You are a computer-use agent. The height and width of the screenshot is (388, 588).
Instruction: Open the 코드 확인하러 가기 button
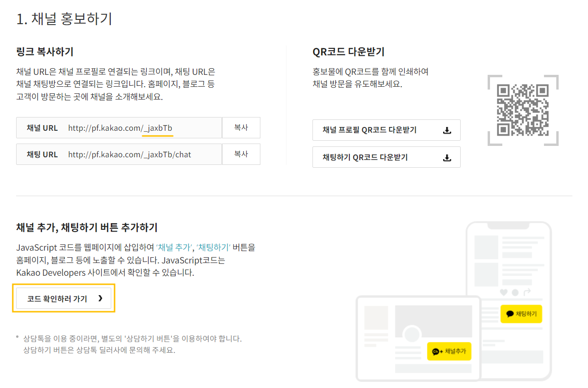63,298
